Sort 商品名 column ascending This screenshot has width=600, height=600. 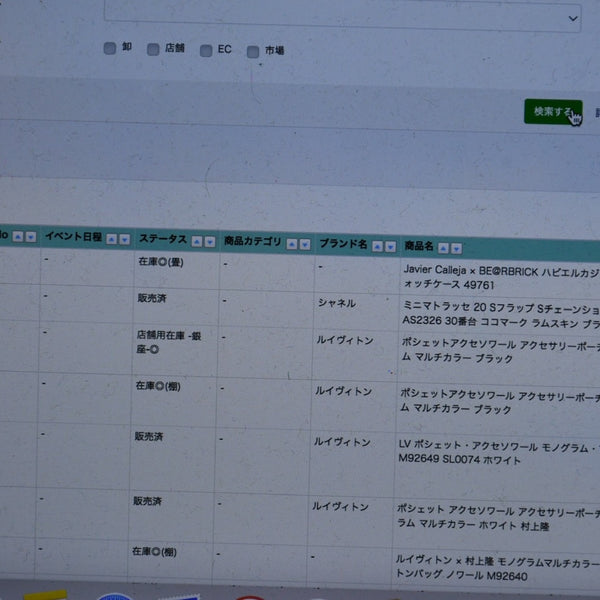coord(443,248)
